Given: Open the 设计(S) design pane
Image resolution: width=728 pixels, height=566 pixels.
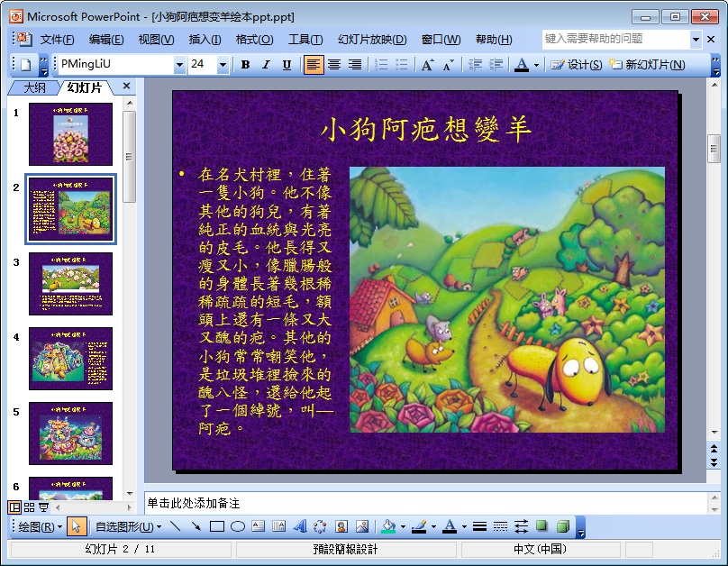Looking at the screenshot, I should [576, 65].
